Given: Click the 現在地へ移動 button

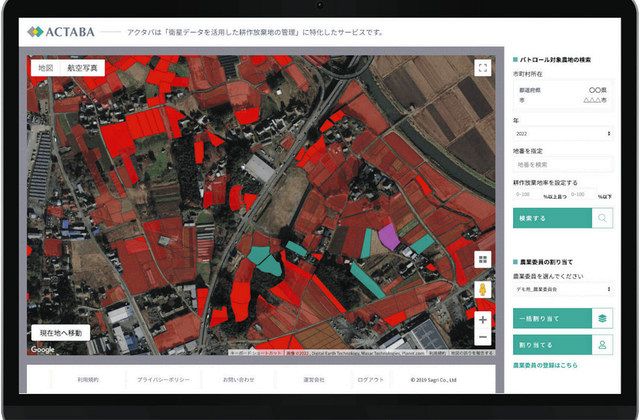Looking at the screenshot, I should pyautogui.click(x=60, y=333).
